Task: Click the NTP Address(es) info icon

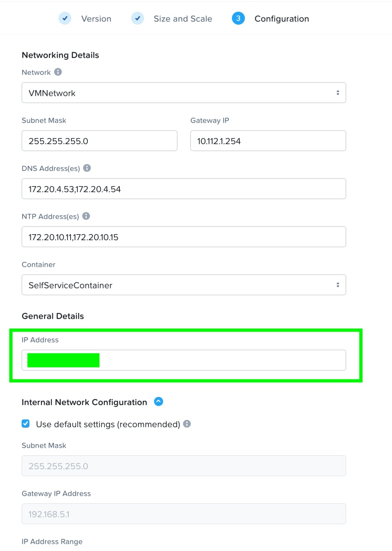Action: pyautogui.click(x=86, y=216)
